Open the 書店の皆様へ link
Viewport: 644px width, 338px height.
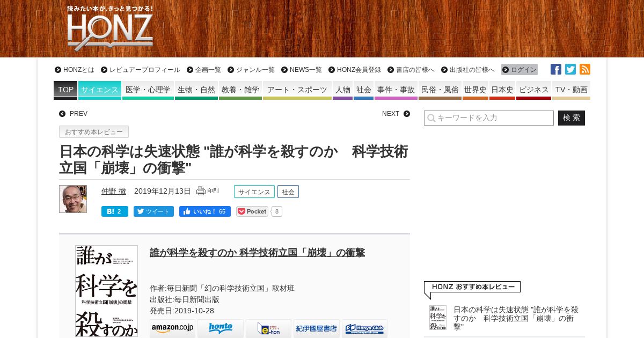click(x=411, y=70)
